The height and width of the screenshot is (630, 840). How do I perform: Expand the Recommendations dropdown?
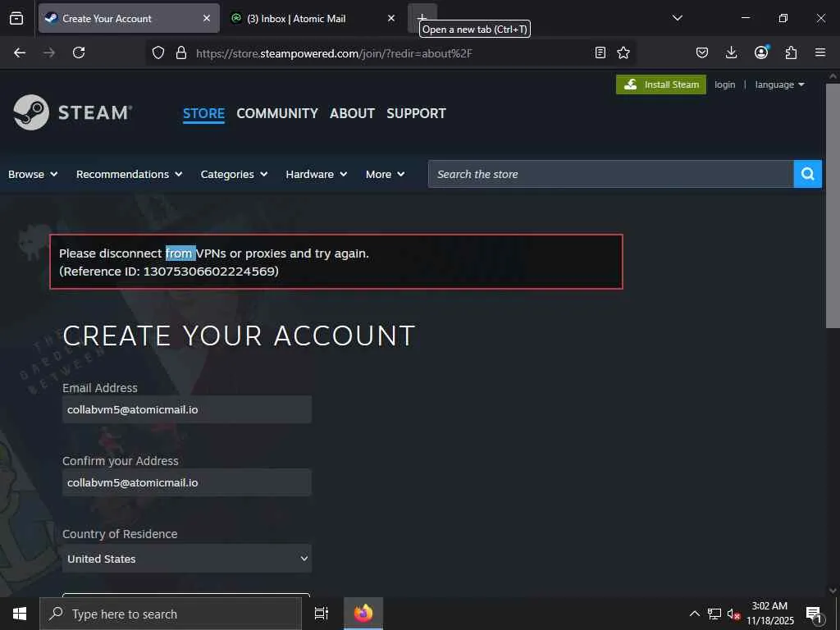pyautogui.click(x=129, y=174)
